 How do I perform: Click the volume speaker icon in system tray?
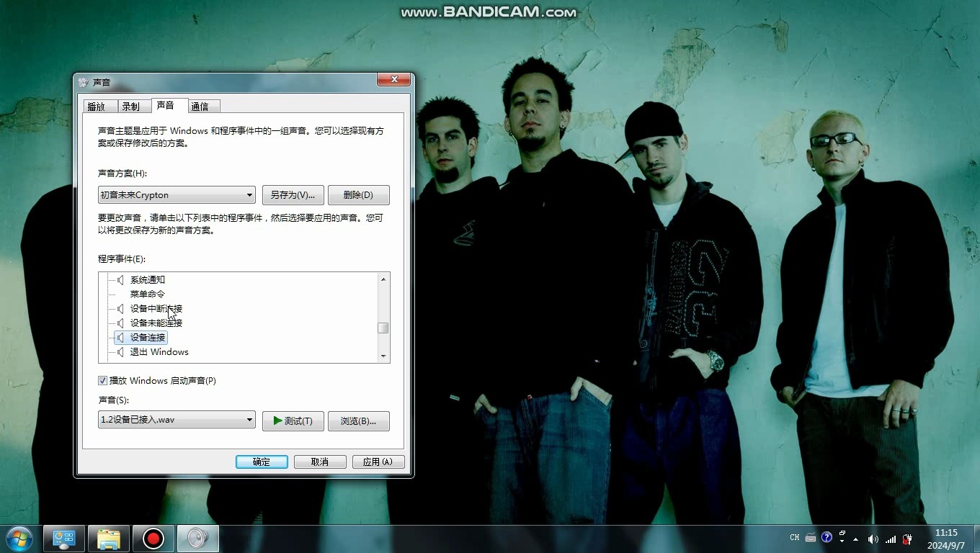(x=873, y=539)
